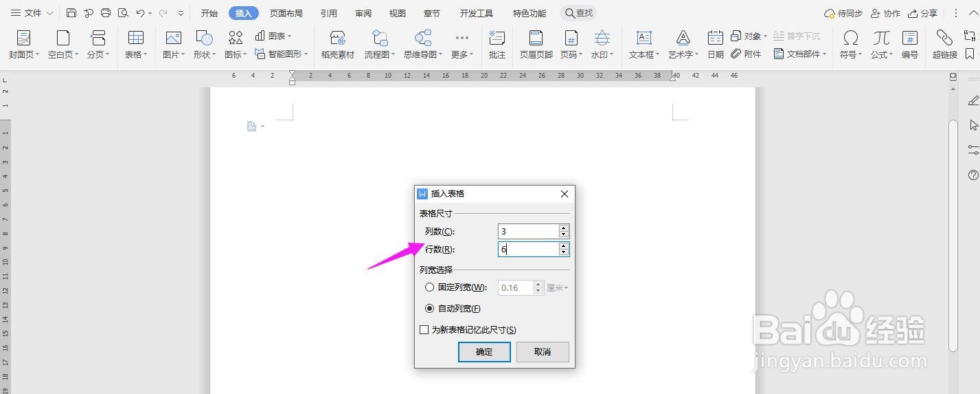Switch to the 开始 (Home) tab

[209, 13]
